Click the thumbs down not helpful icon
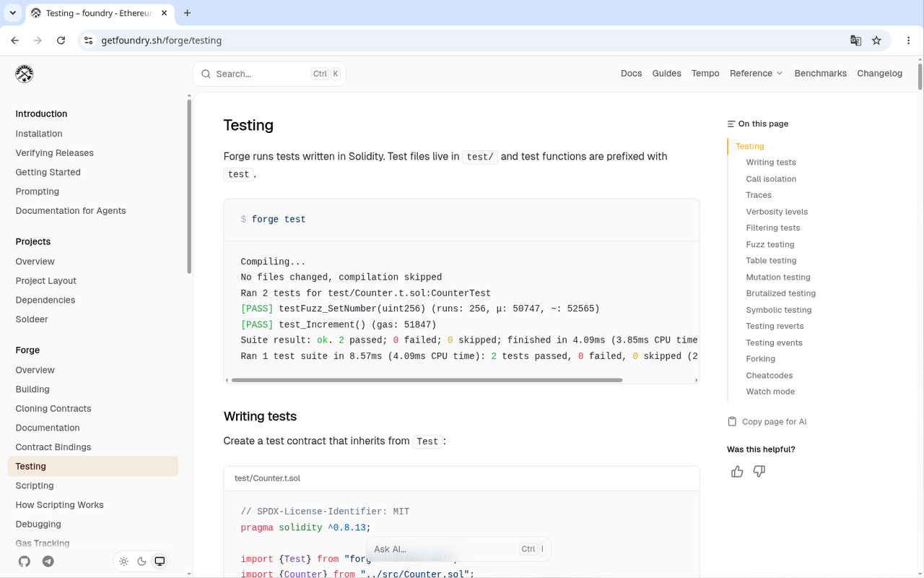 (759, 472)
